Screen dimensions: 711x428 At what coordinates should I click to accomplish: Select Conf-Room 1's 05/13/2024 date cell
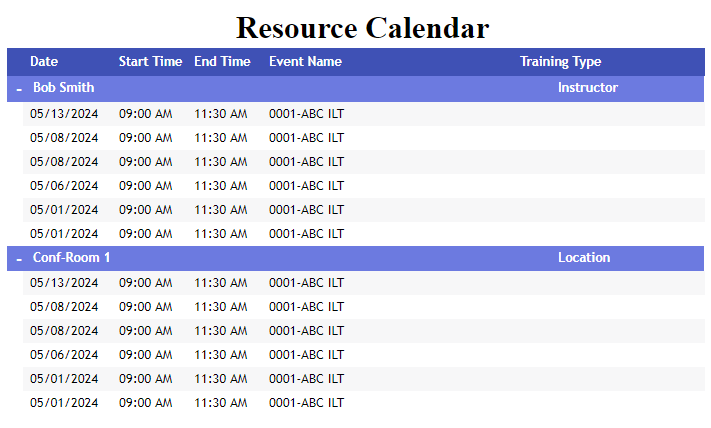coord(64,283)
